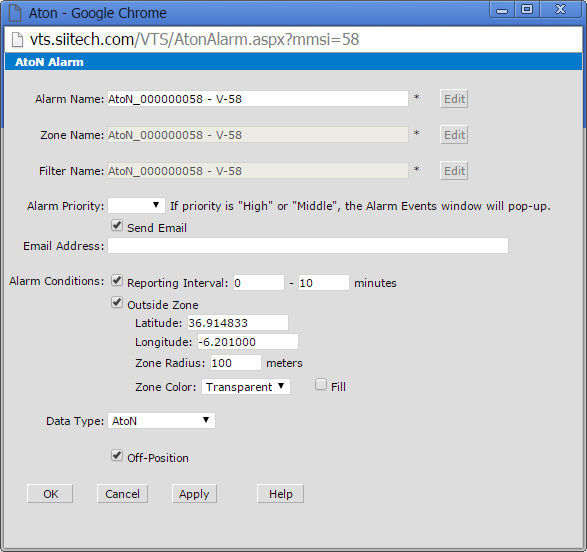This screenshot has height=552, width=587.
Task: Click the page icon in the address bar
Action: pos(17,40)
